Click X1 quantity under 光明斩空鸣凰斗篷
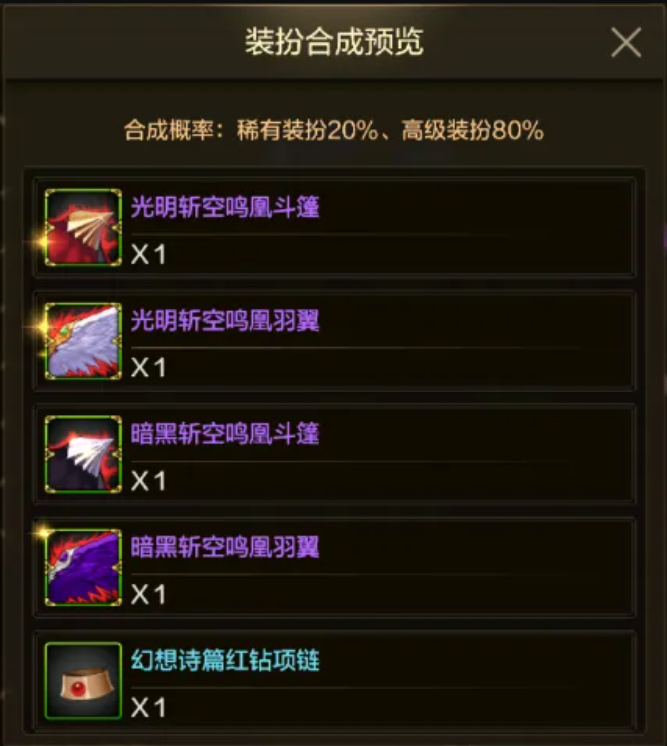This screenshot has width=667, height=746. click(x=148, y=254)
